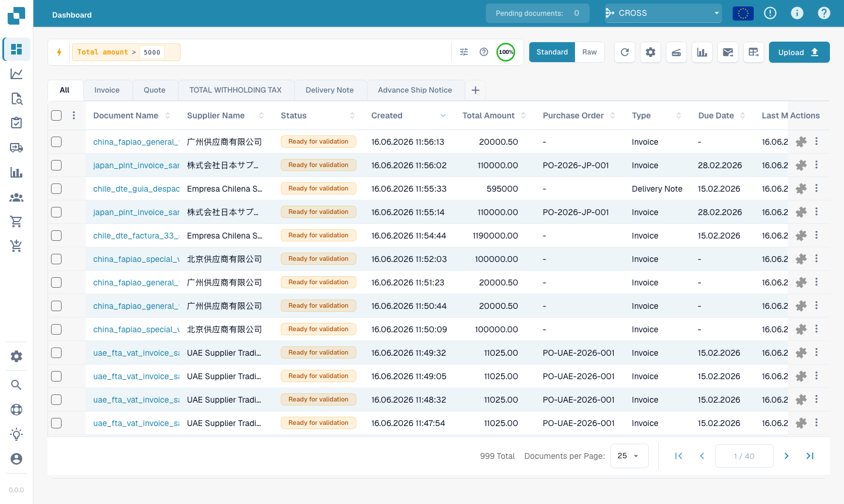Viewport: 844px width, 504px height.
Task: Refresh the document list
Action: tap(625, 52)
